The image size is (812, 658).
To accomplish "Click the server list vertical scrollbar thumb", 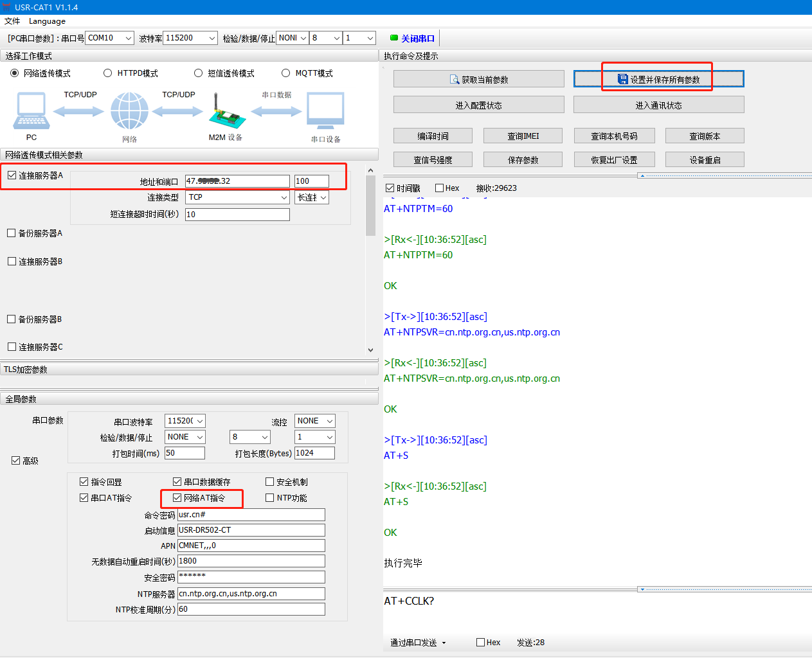I will click(x=370, y=206).
